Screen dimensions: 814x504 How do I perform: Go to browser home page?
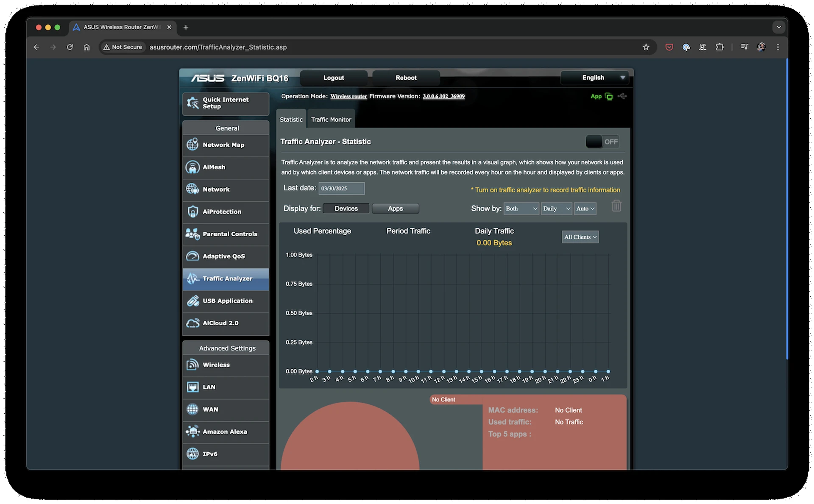pyautogui.click(x=86, y=47)
